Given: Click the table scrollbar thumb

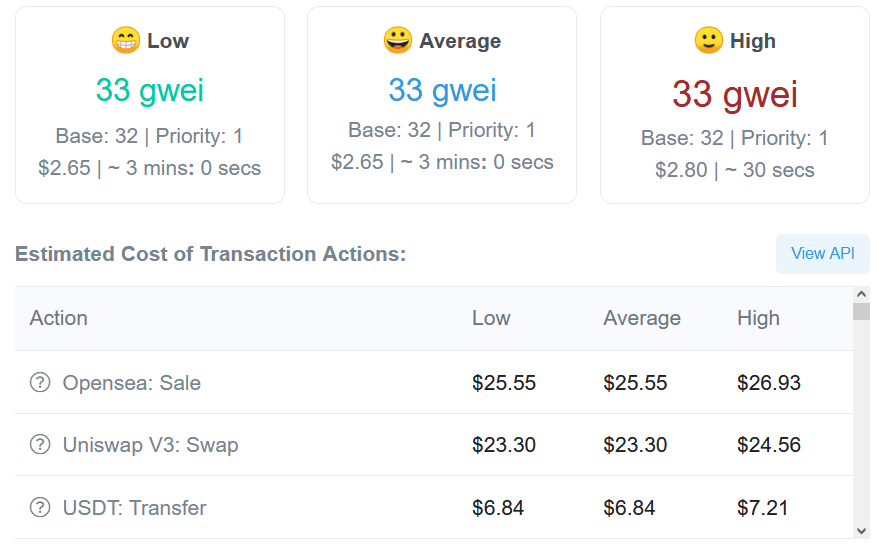Looking at the screenshot, I should (x=861, y=311).
